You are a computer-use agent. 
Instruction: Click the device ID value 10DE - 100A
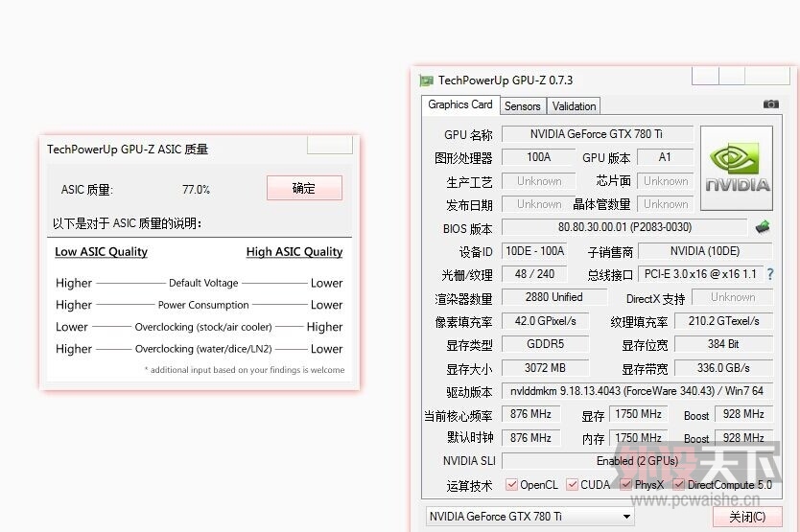click(x=534, y=251)
